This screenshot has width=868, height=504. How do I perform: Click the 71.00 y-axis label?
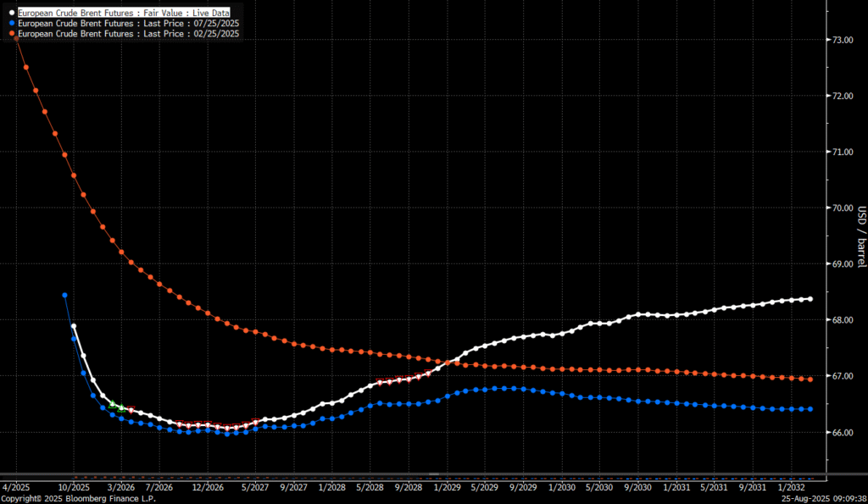(x=843, y=152)
